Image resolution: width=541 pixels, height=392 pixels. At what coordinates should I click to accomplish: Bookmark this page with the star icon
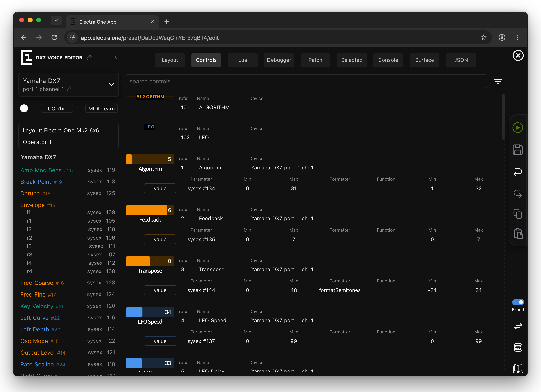click(x=483, y=38)
